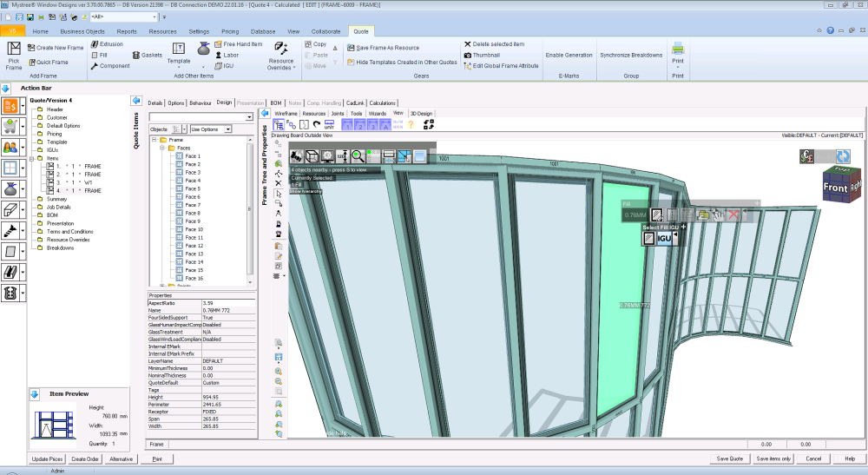Collapse the Faces folder in tree

click(161, 148)
